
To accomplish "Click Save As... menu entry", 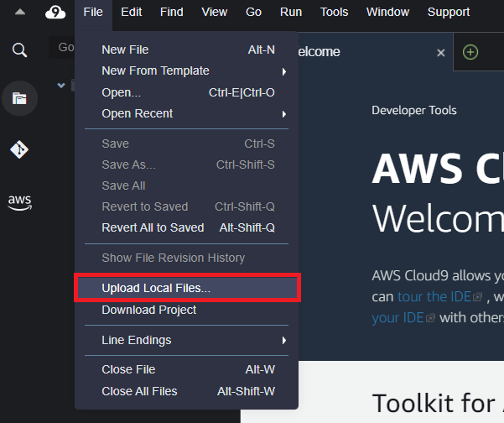I will click(186, 164).
